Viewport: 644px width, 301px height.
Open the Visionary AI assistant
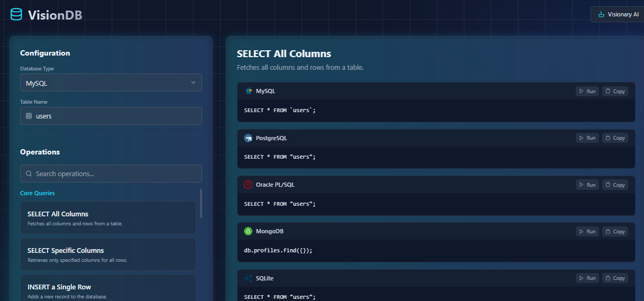[618, 14]
